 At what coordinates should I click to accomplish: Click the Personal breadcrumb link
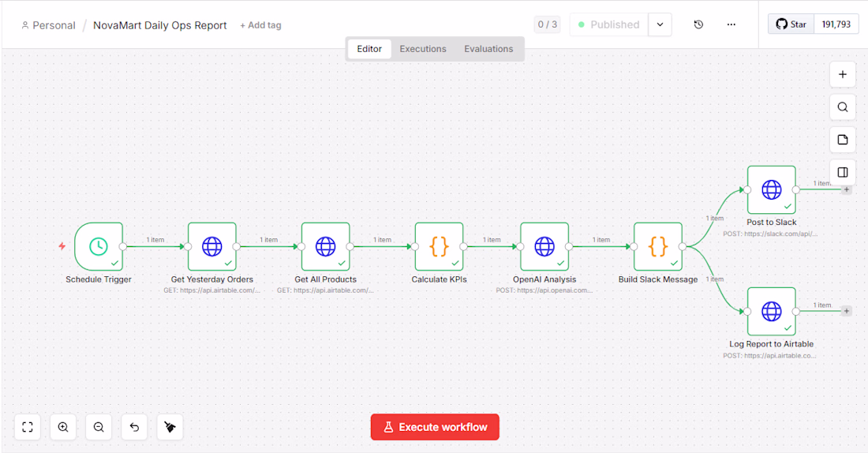point(54,25)
